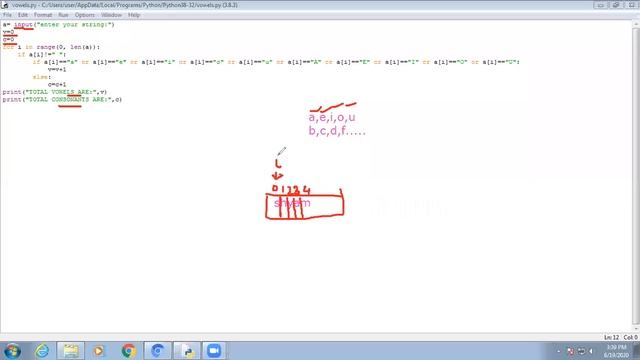Click the IDLE window title bar icon
The width and height of the screenshot is (640, 360).
[5, 5]
